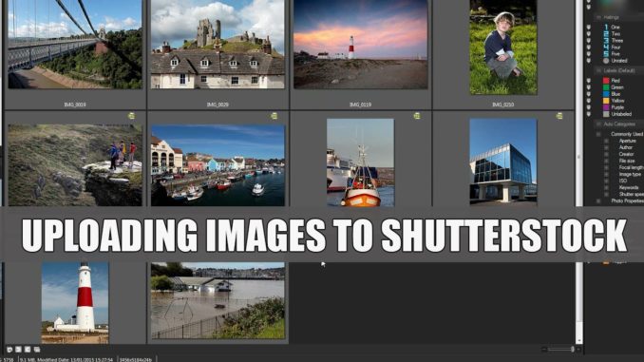The image size is (644, 362).
Task: Click the second icon in the bottom-left toolbar
Action: (18, 350)
